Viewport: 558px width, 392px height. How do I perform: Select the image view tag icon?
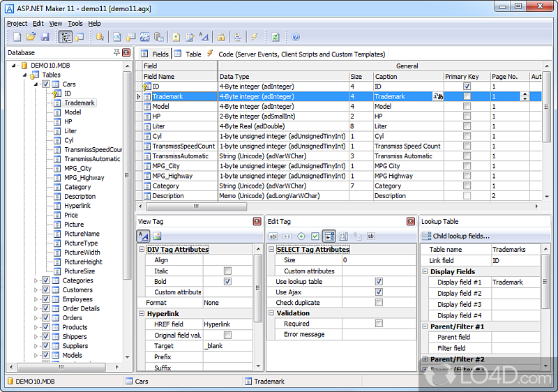[x=157, y=236]
